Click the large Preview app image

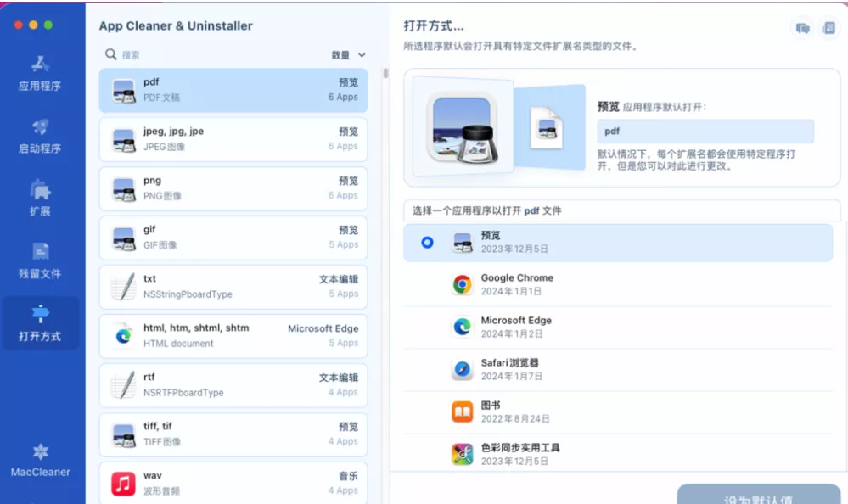[x=463, y=129]
